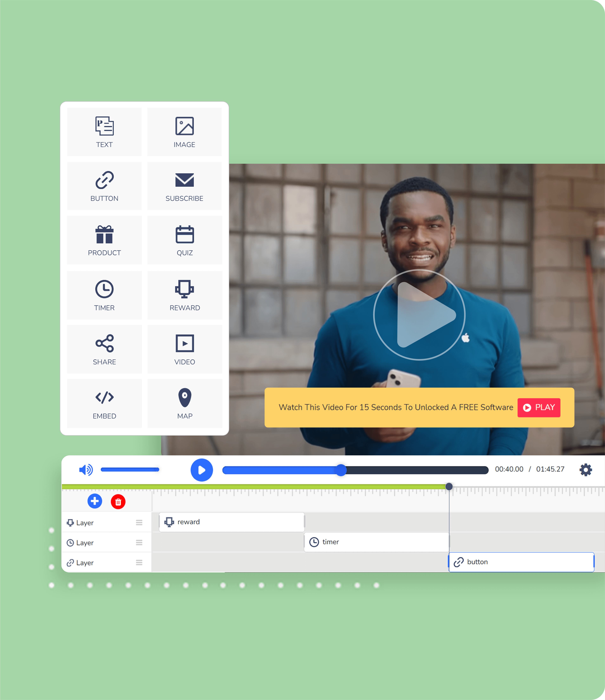Viewport: 605px width, 700px height.
Task: Select the button clip on the timeline
Action: (x=521, y=562)
